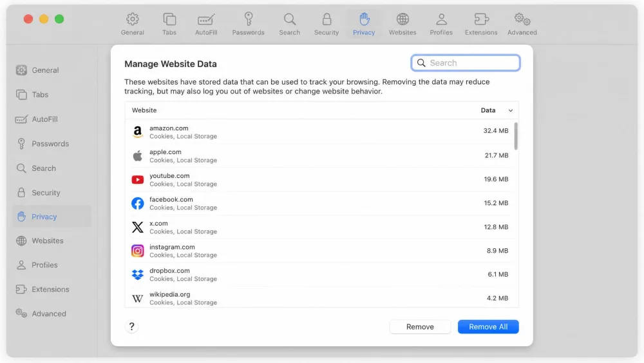Click the Website column header
This screenshot has height=363, width=644.
click(144, 110)
